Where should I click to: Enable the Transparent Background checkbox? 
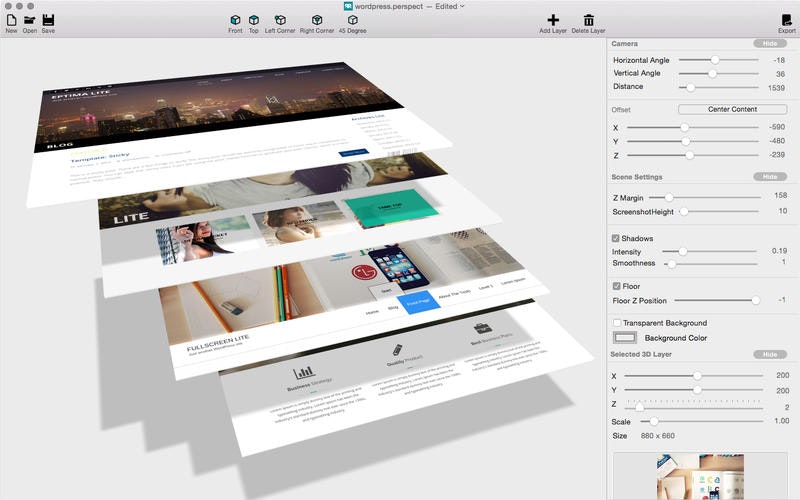click(616, 323)
